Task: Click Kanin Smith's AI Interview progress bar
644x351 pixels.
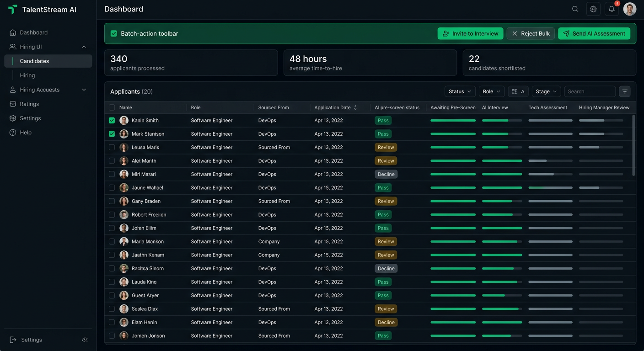Action: tap(502, 121)
